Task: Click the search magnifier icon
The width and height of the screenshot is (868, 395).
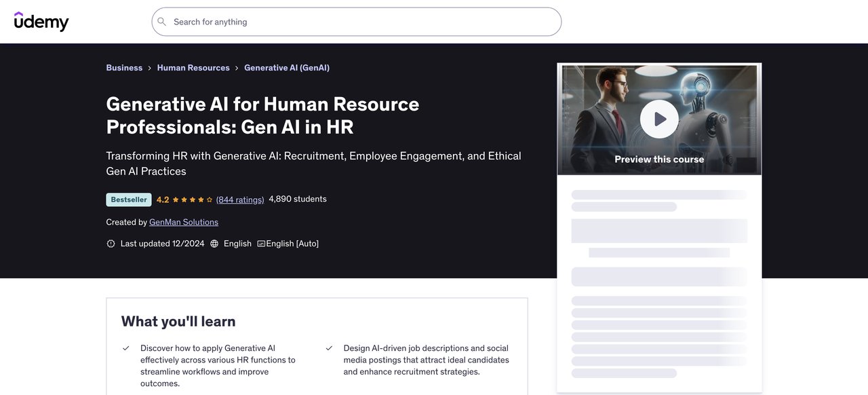Action: pos(162,22)
